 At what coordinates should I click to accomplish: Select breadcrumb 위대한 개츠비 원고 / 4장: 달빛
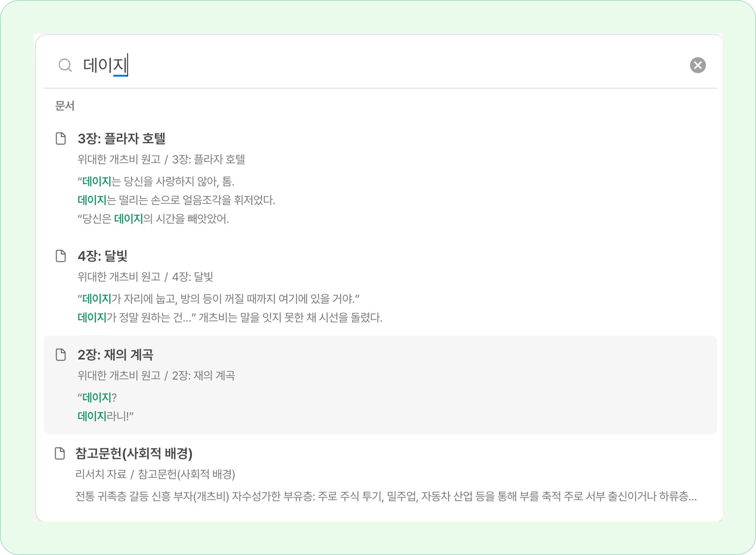145,277
